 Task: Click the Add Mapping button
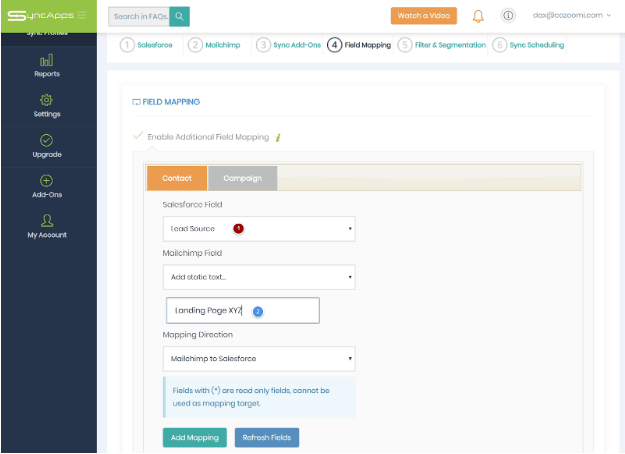195,438
